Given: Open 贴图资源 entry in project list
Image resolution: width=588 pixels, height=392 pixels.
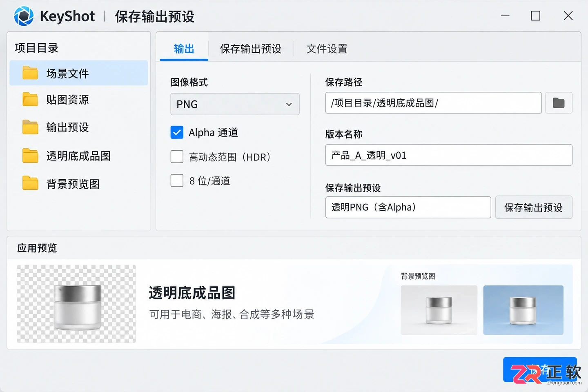Looking at the screenshot, I should pos(78,99).
